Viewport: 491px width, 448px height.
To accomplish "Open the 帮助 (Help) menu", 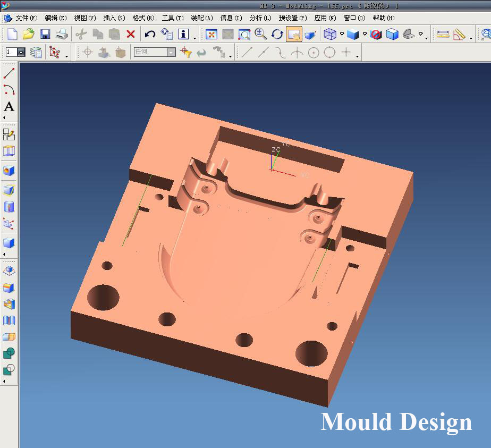I will (383, 18).
